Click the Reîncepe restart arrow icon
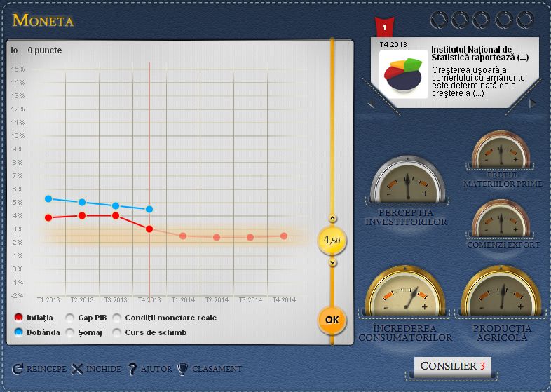This screenshot has height=392, width=551. click(18, 369)
